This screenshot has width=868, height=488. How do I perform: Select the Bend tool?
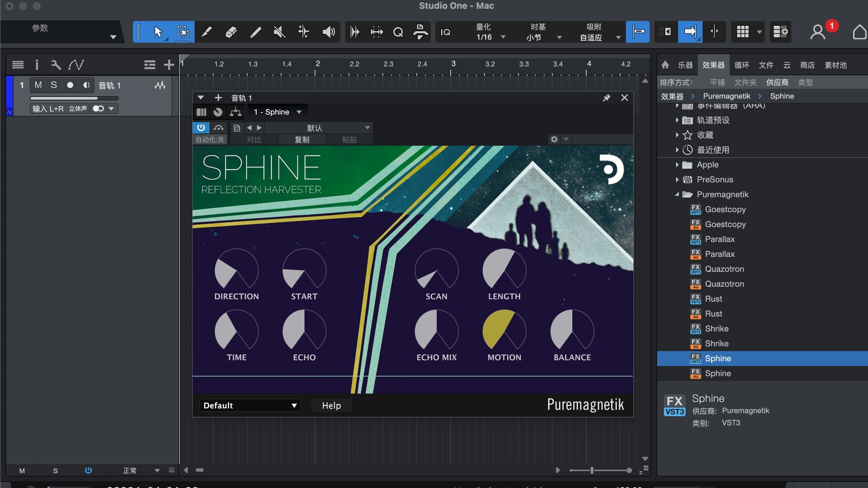[x=304, y=32]
